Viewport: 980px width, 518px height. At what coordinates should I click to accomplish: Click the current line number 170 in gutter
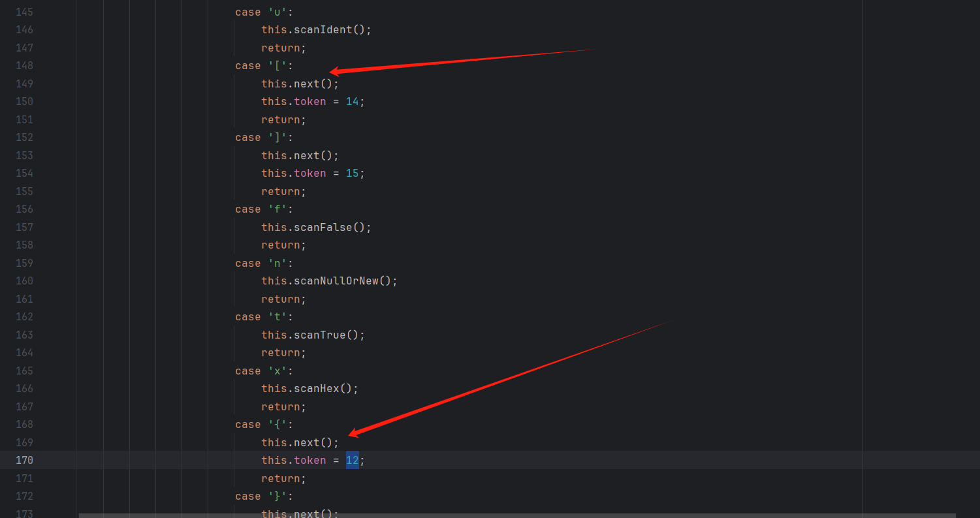24,460
